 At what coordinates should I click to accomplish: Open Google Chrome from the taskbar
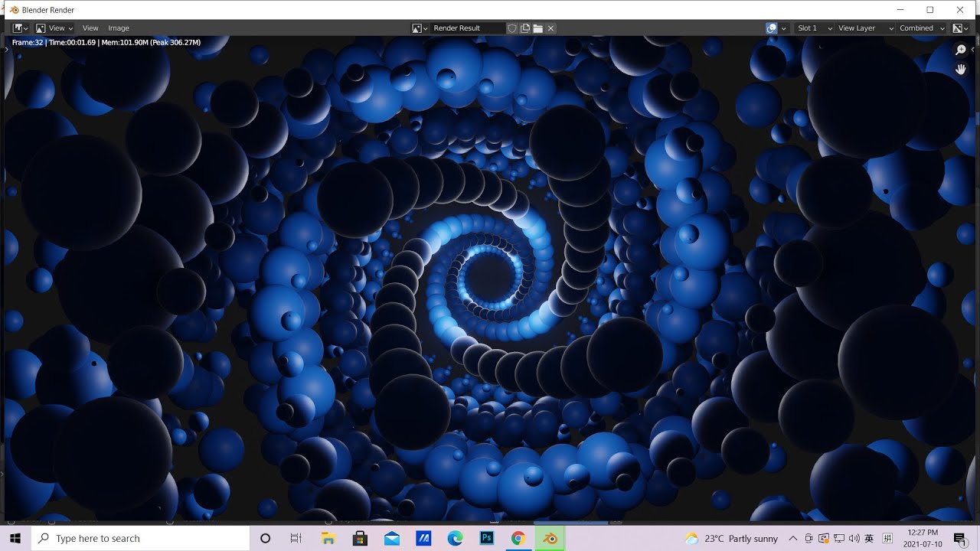(518, 538)
